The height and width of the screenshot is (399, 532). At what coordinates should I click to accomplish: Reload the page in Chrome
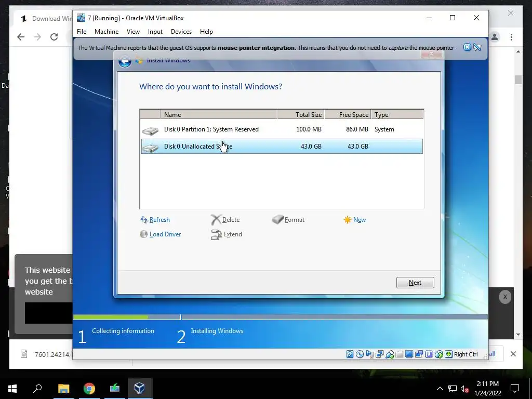(x=54, y=37)
